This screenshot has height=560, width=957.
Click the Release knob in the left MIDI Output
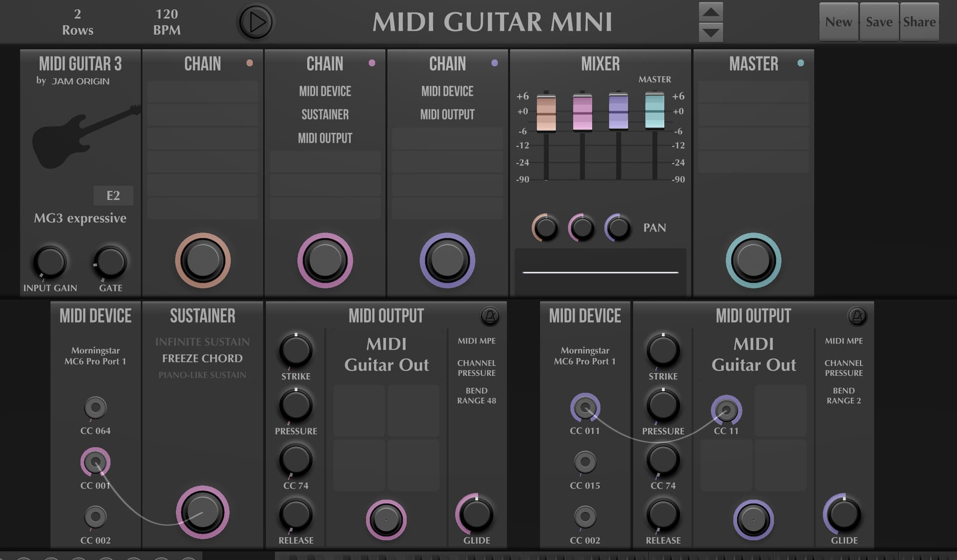point(296,515)
